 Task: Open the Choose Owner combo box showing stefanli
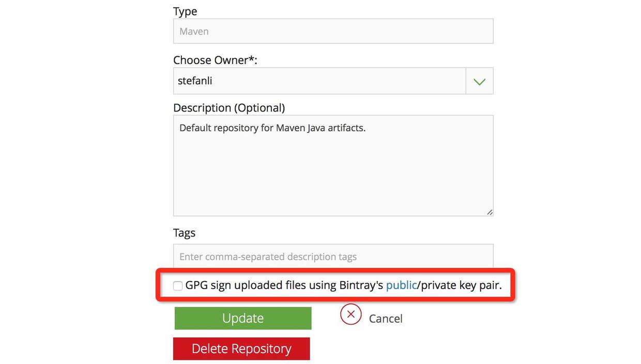319,81
